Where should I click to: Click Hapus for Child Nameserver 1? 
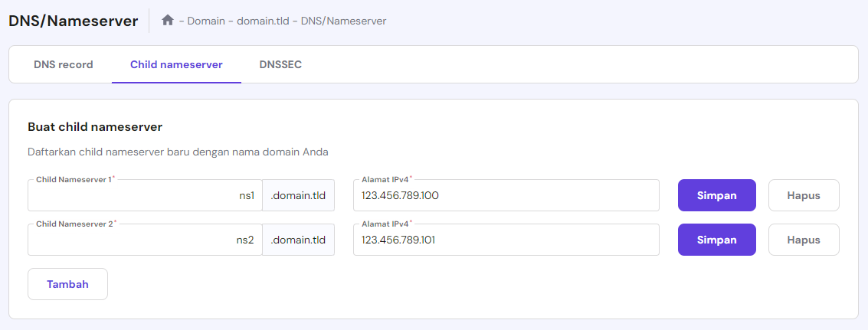click(x=804, y=195)
